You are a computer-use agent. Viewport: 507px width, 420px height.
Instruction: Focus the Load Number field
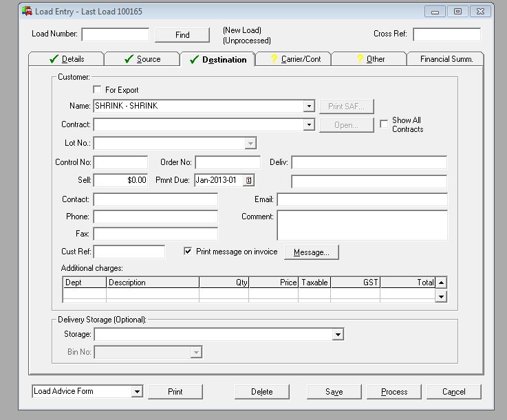tap(116, 34)
